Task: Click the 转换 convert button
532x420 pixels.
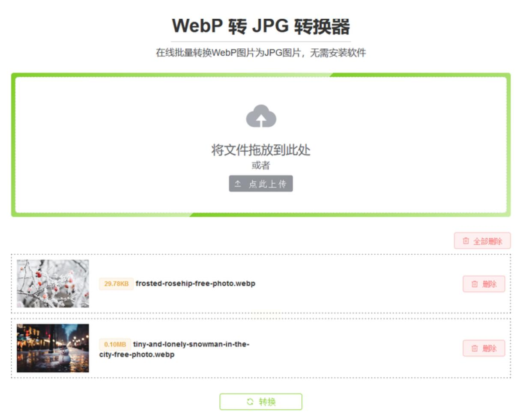Action: click(x=261, y=402)
